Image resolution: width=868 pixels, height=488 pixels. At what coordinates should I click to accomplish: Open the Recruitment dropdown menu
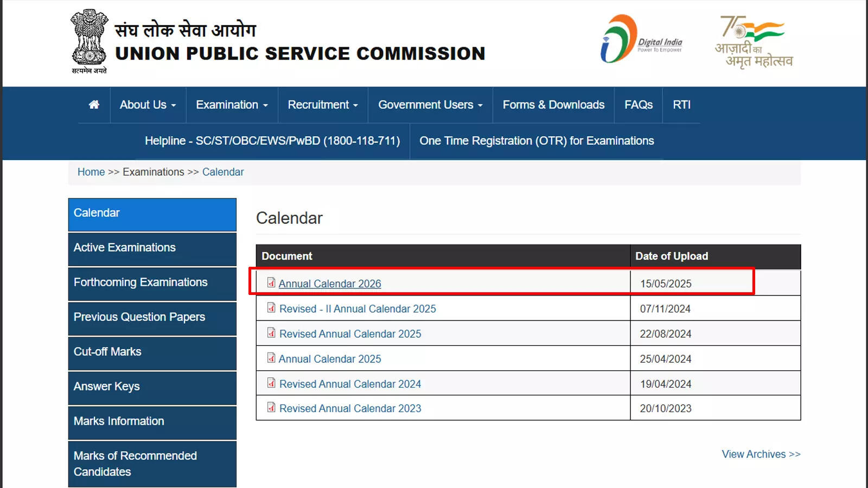click(x=323, y=105)
